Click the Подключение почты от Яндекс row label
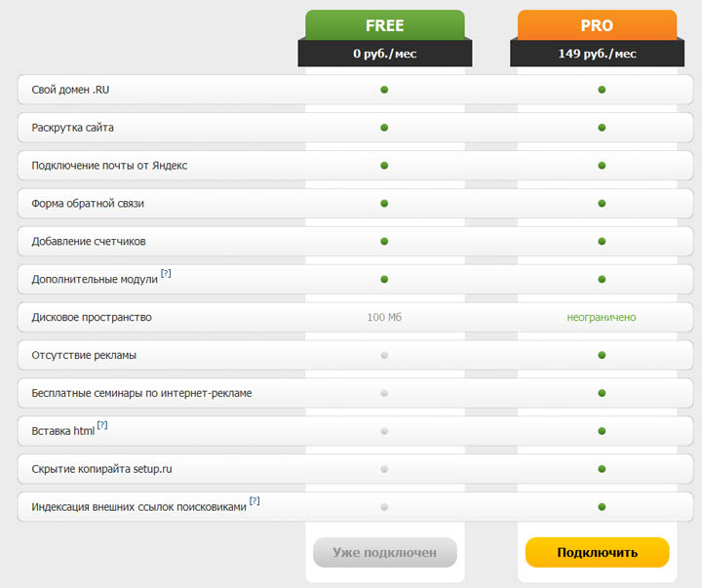 (109, 166)
